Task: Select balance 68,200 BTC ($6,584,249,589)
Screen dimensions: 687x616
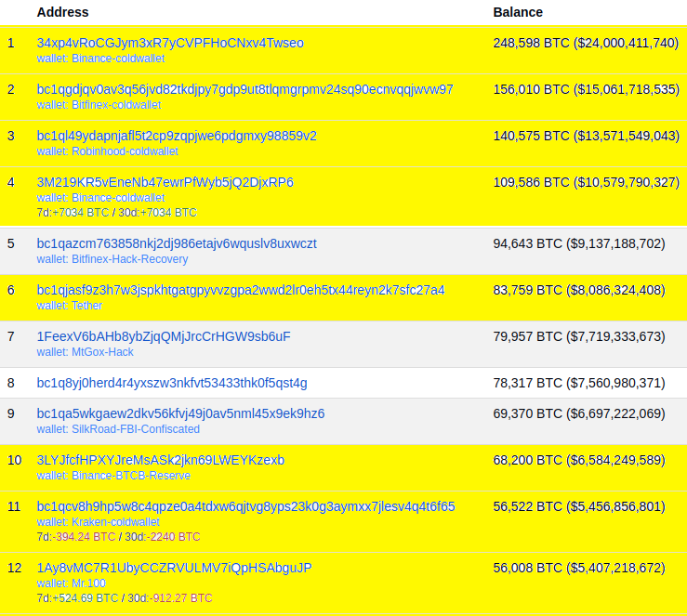Action: click(579, 460)
